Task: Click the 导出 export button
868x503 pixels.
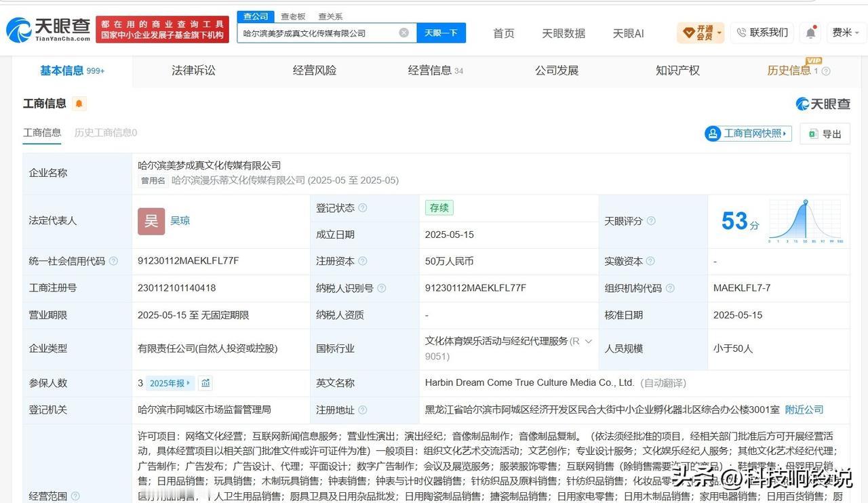Action: [825, 134]
